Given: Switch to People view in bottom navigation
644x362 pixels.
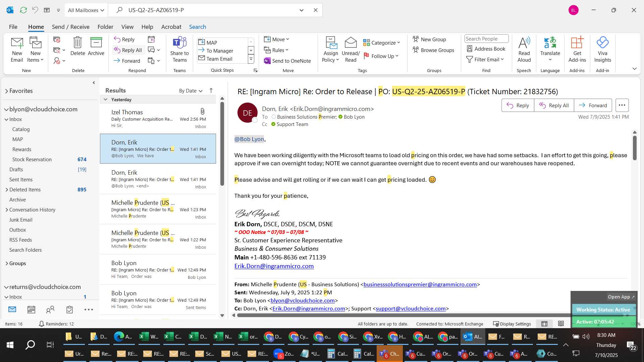Looking at the screenshot, I should (50, 309).
